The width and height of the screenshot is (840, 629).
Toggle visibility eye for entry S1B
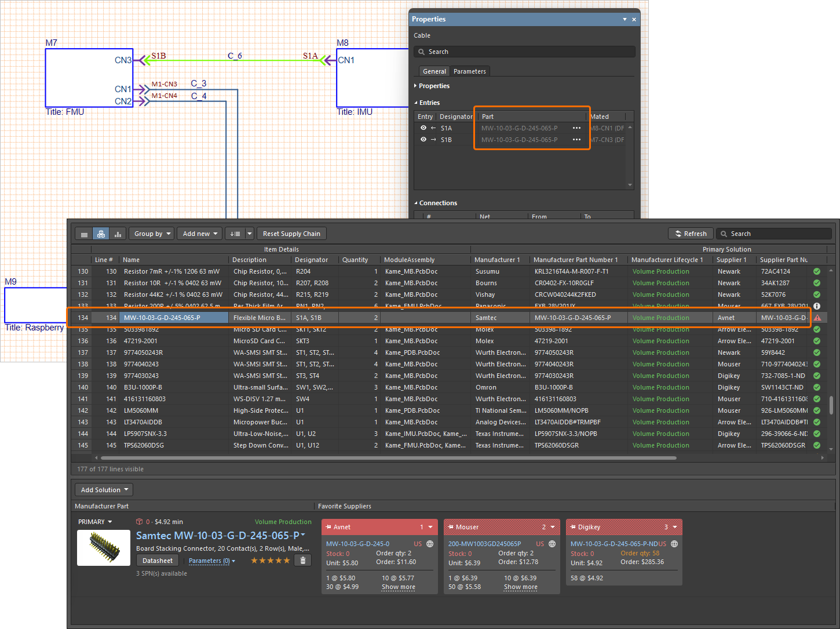423,140
